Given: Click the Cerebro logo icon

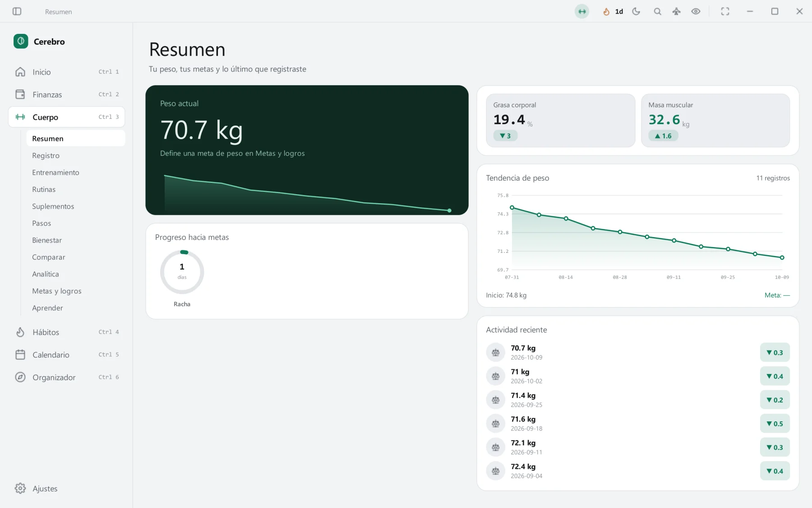Looking at the screenshot, I should (x=21, y=41).
